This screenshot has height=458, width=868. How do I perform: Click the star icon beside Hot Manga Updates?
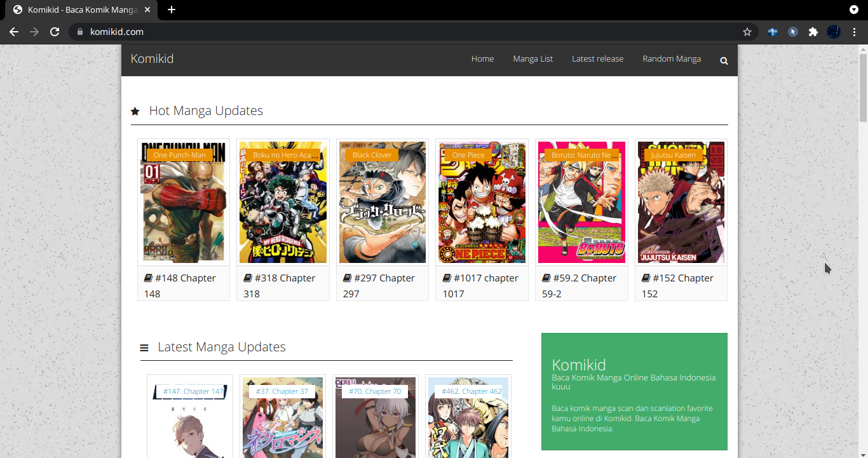click(x=135, y=111)
